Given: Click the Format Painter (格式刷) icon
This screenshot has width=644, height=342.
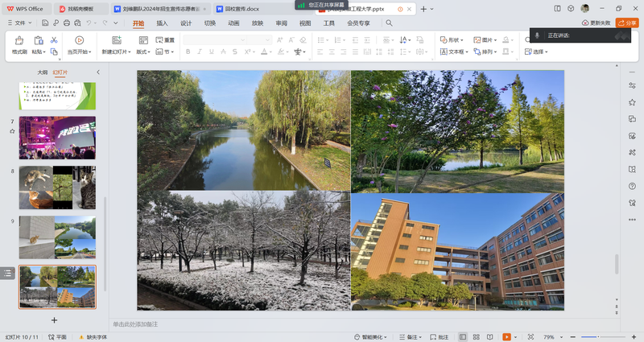Looking at the screenshot, I should tap(19, 40).
